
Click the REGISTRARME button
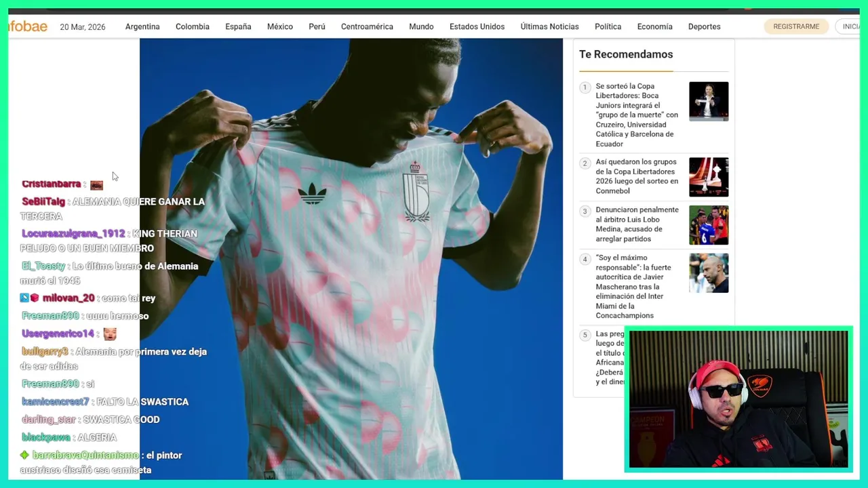(796, 26)
